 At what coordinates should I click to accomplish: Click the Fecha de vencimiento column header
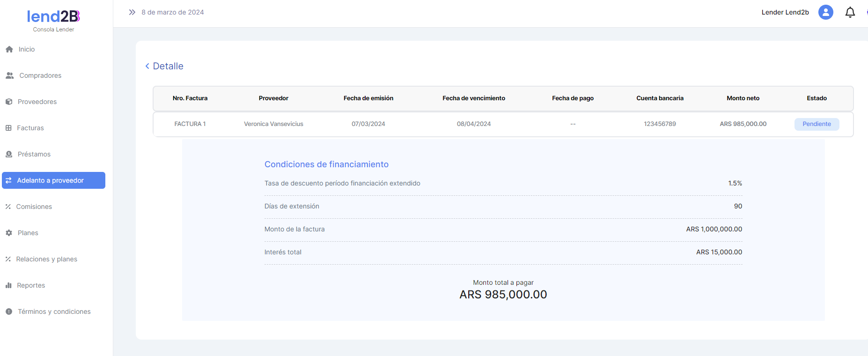pyautogui.click(x=473, y=98)
